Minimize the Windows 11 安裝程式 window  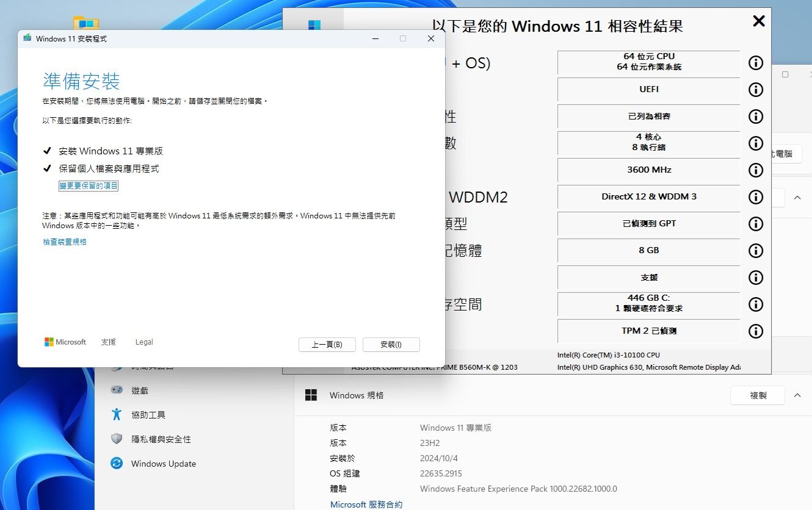374,38
